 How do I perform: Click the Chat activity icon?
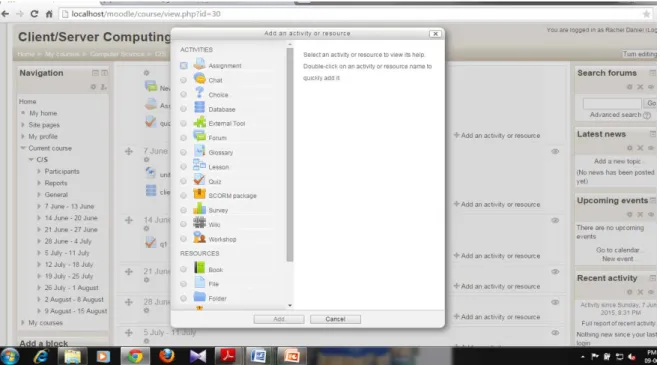199,79
